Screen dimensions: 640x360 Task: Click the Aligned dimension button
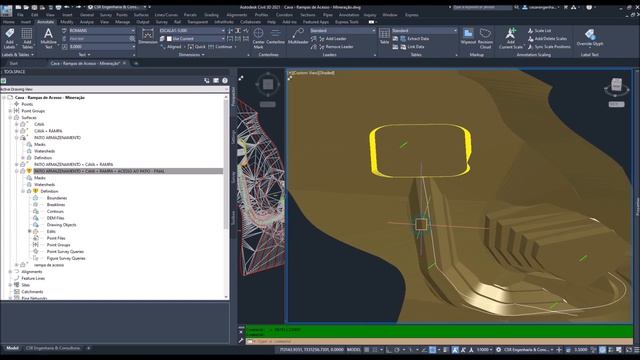point(171,47)
